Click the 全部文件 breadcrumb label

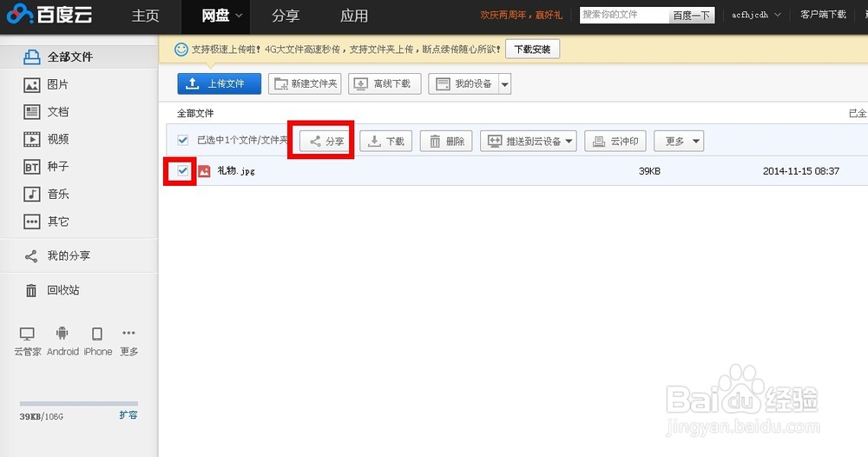pyautogui.click(x=195, y=114)
